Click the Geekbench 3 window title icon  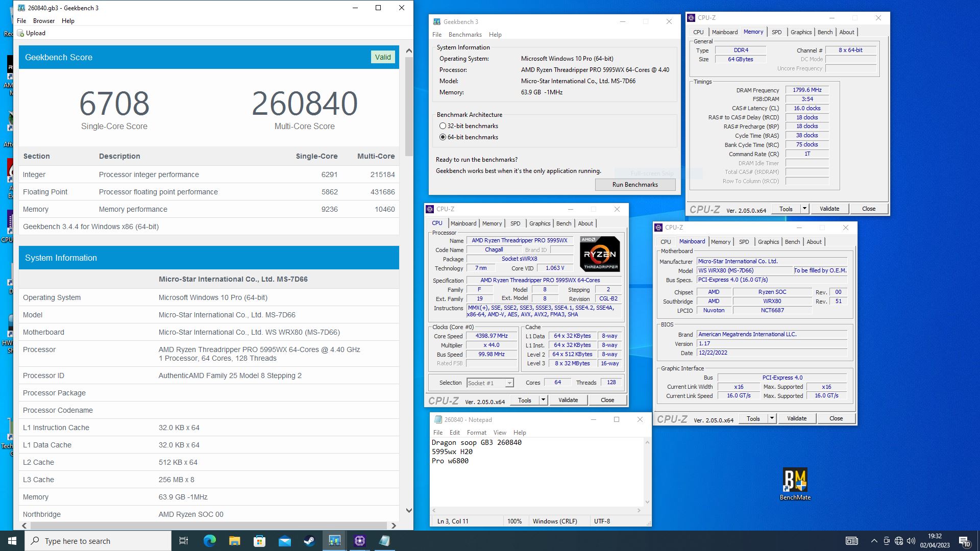point(437,21)
